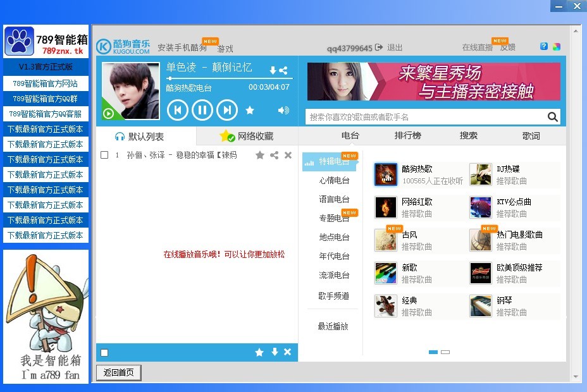Skip to the next track
Image resolution: width=587 pixels, height=392 pixels.
point(227,110)
